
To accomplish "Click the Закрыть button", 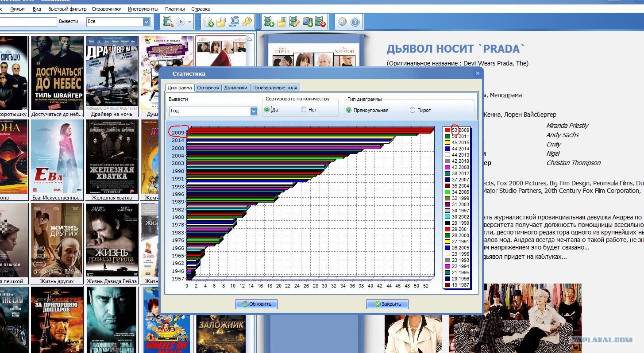I will click(387, 304).
